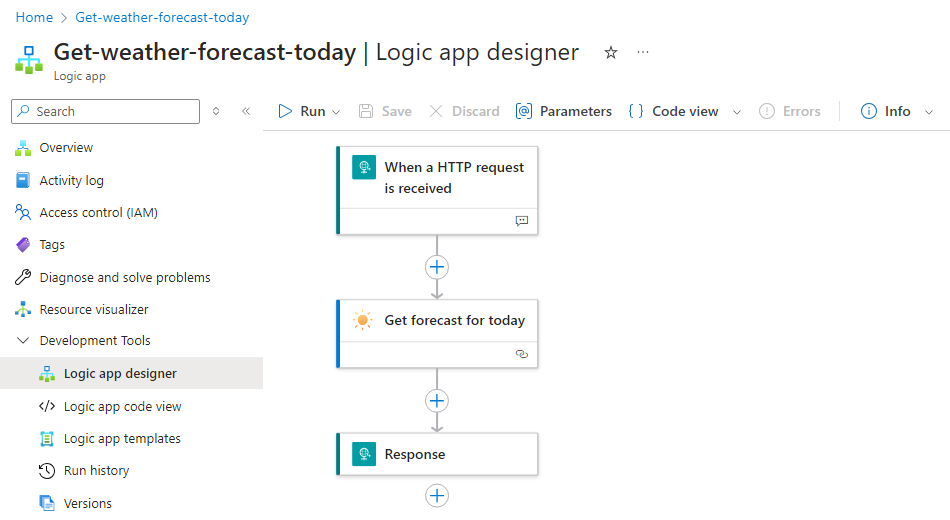Click the Run play triangle icon
Screen dimensions: 950x520
click(285, 112)
